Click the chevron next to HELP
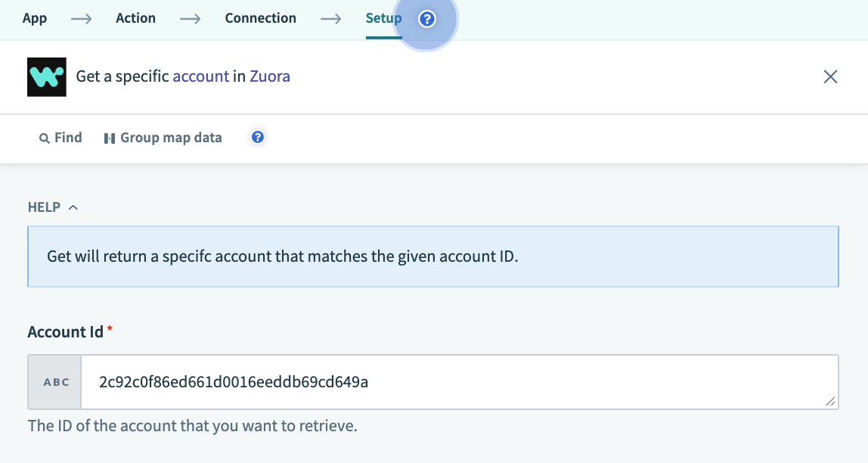Viewport: 868px width, 463px height. (x=73, y=207)
